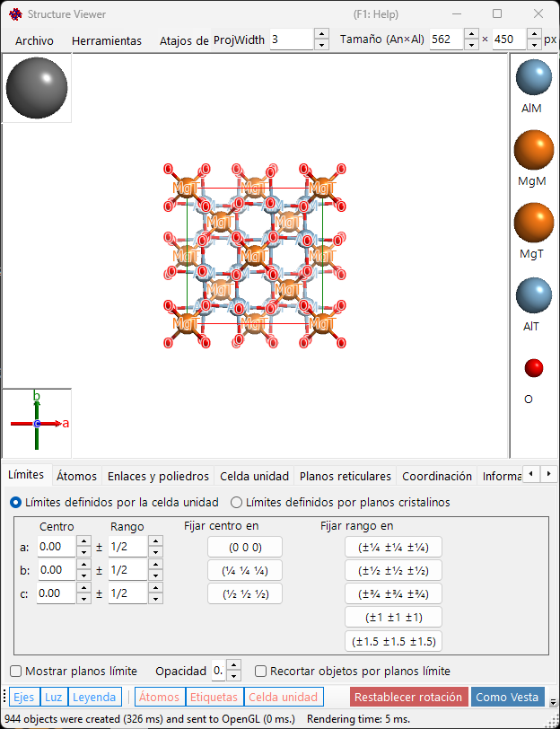Viewport: 560px width, 729px height.
Task: Decrease ProjWidth with the down arrow
Action: click(x=321, y=45)
